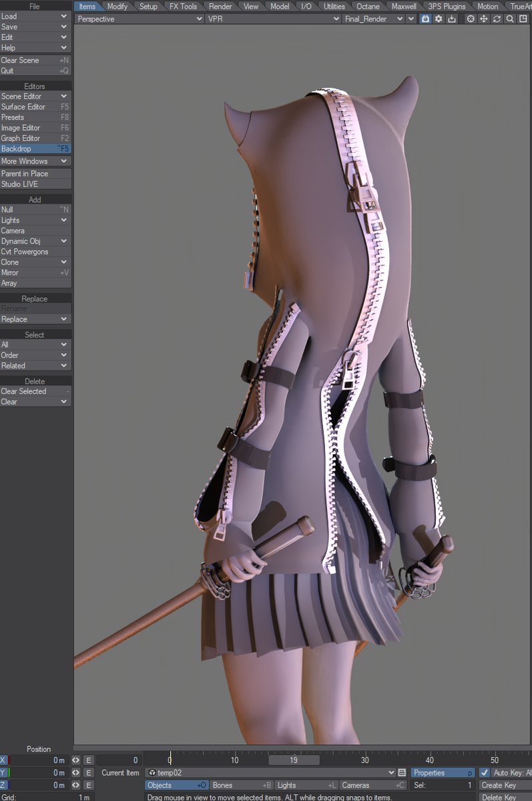Click the start frame field showing 0
This screenshot has width=532, height=801.
point(119,760)
